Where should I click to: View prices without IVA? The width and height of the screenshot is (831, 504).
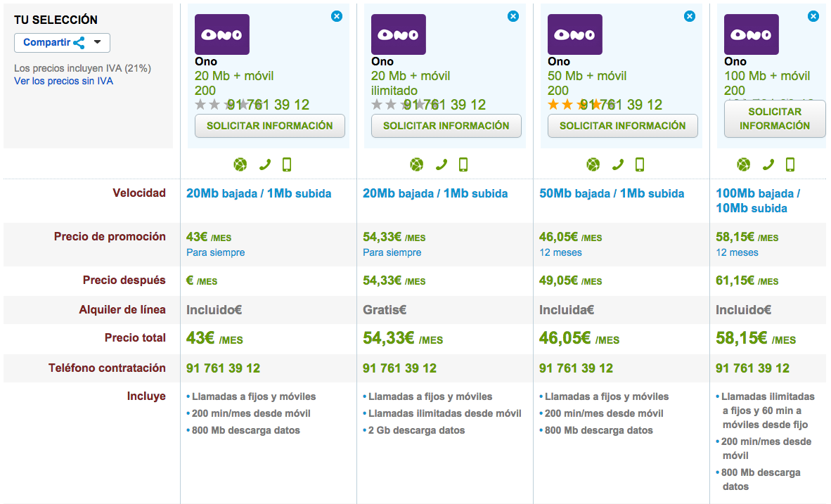coord(63,81)
